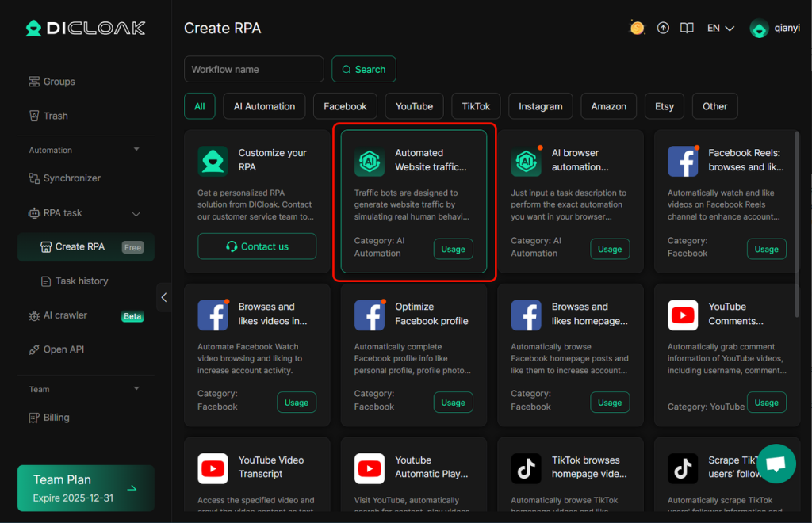Filter by Facebook category
This screenshot has width=812, height=523.
click(x=345, y=106)
